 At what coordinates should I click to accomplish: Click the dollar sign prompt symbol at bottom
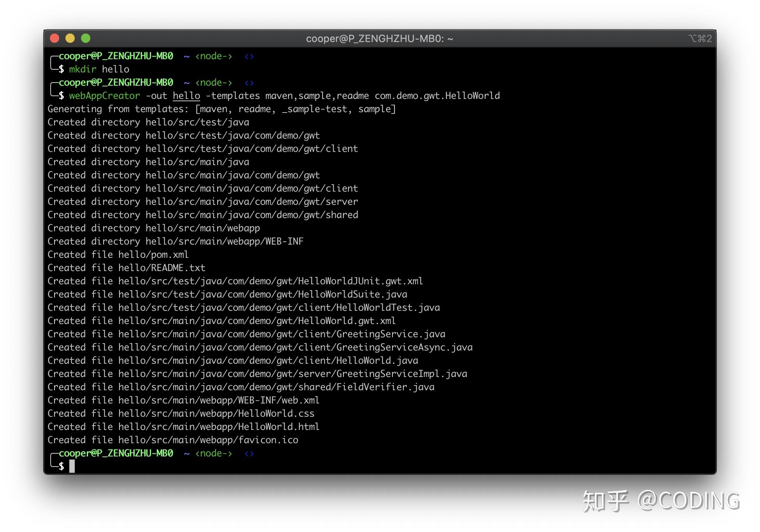tap(62, 466)
